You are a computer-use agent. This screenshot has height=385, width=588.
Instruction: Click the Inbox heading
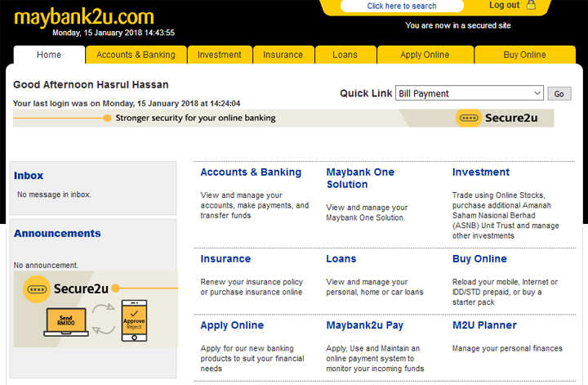(29, 176)
